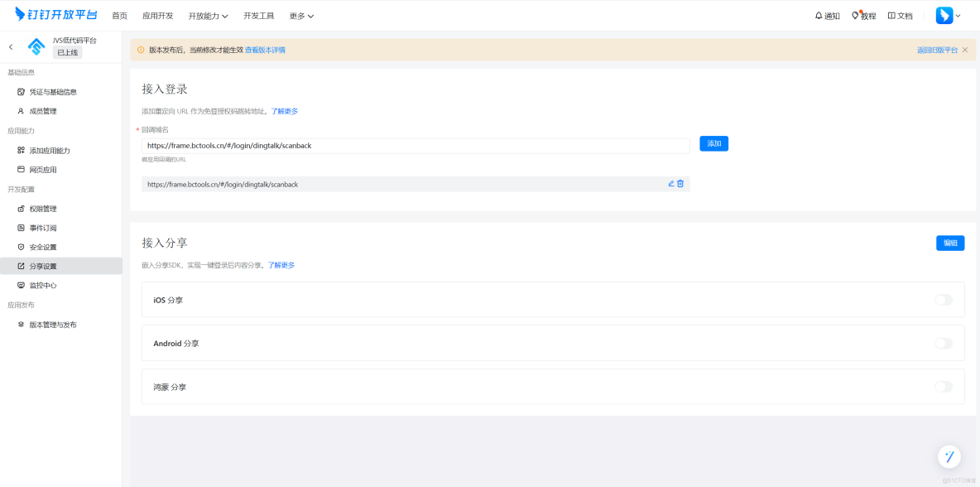Close the version notice banner

click(965, 50)
